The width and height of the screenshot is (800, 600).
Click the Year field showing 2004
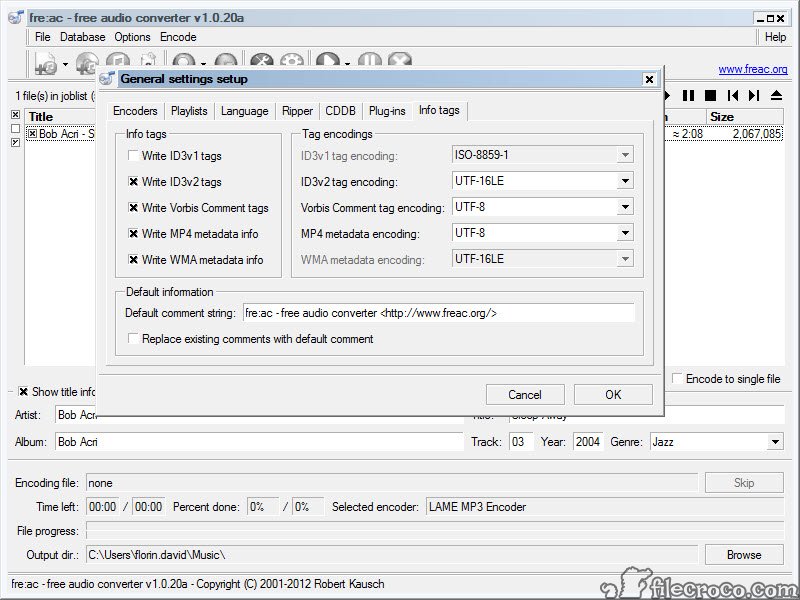click(x=588, y=442)
